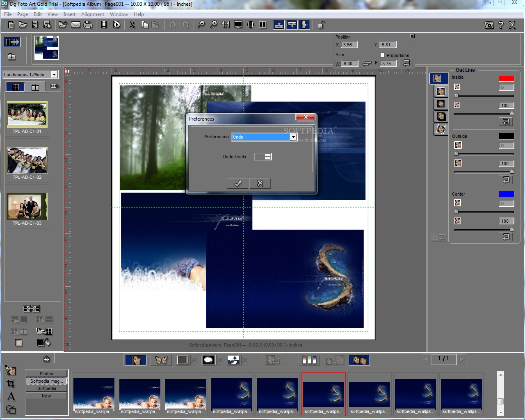Toggle the align top blue button
Screen dimensions: 525x420
coord(292,25)
